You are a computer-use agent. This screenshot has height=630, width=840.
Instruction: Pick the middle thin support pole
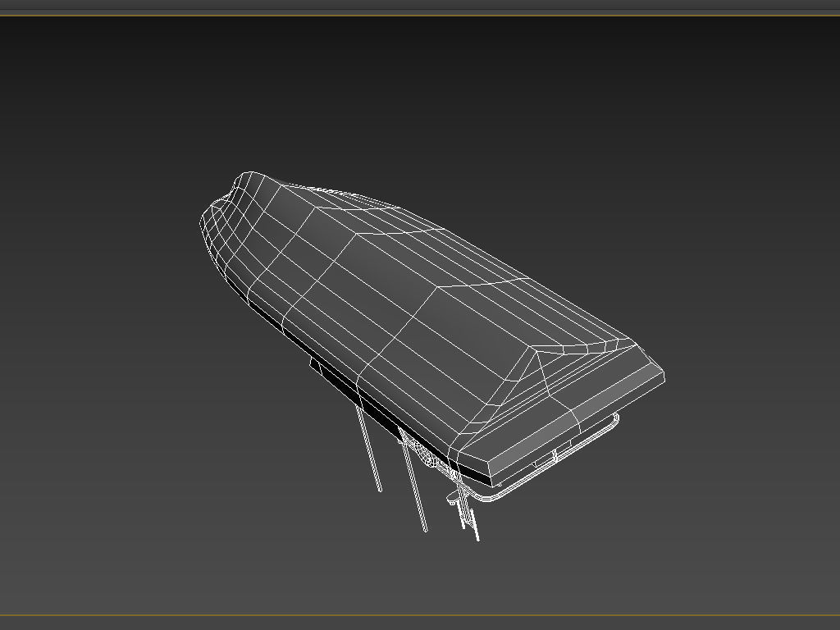pos(414,482)
